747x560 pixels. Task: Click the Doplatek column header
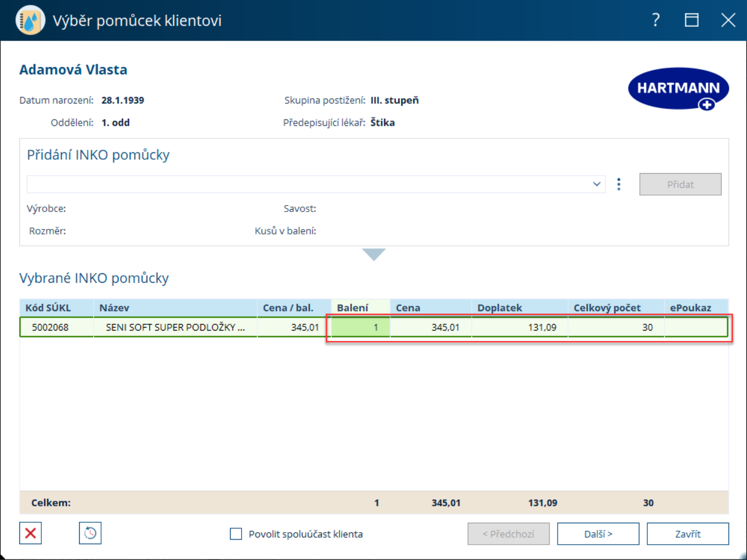(520, 308)
